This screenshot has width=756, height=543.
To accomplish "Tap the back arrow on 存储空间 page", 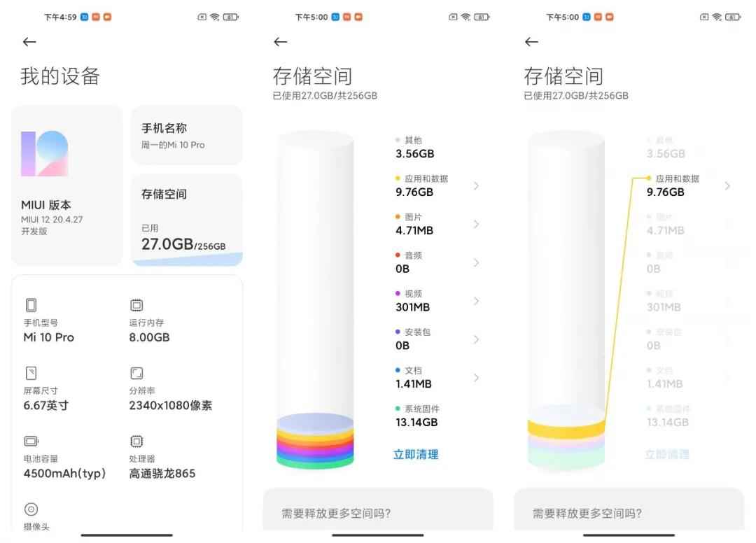I will 280,42.
